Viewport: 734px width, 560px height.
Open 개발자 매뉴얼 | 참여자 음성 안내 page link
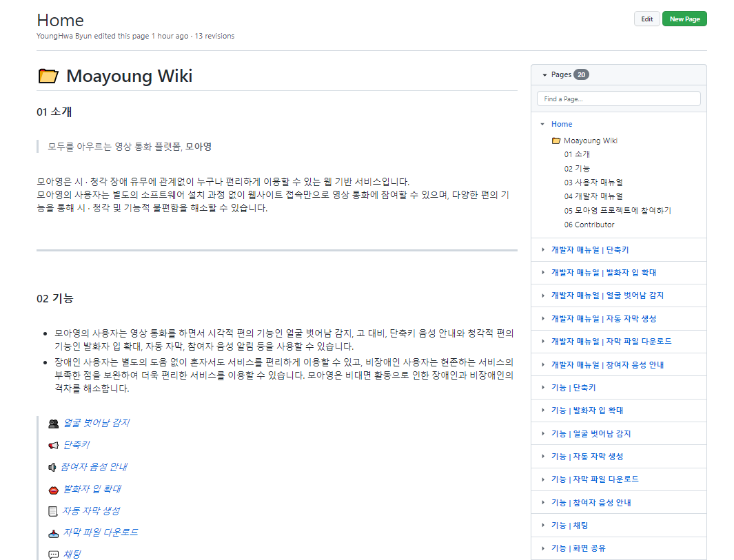click(607, 364)
